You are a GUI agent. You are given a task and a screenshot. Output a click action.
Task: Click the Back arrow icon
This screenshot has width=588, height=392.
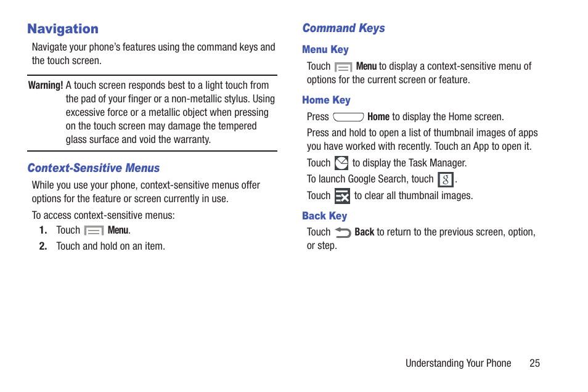point(343,232)
